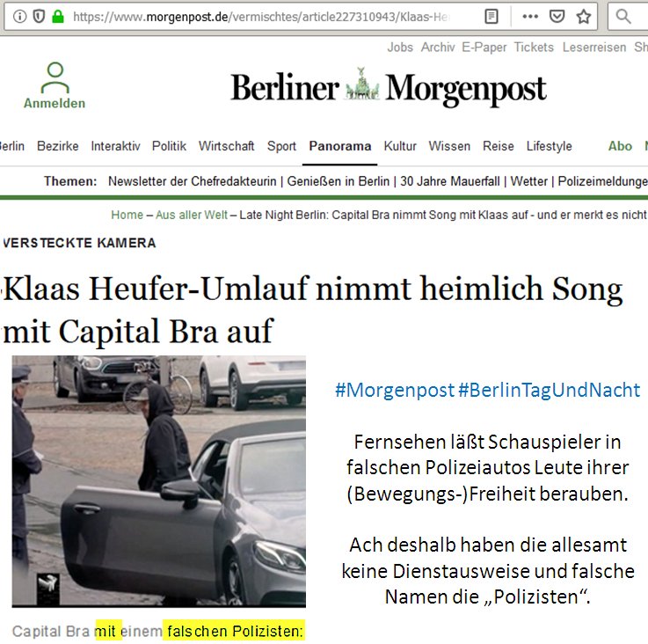This screenshot has width=648, height=644.
Task: Bookmark this page with star icon
Action: pyautogui.click(x=584, y=17)
